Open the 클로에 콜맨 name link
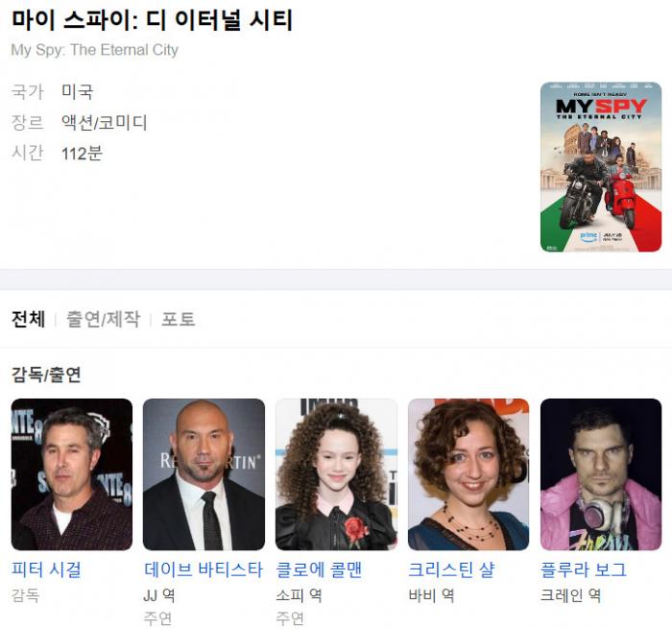This screenshot has width=672, height=629. pos(320,569)
